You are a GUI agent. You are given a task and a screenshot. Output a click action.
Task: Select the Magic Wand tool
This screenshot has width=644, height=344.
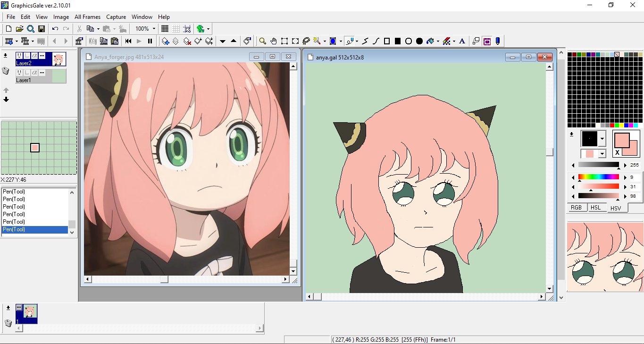tap(317, 41)
